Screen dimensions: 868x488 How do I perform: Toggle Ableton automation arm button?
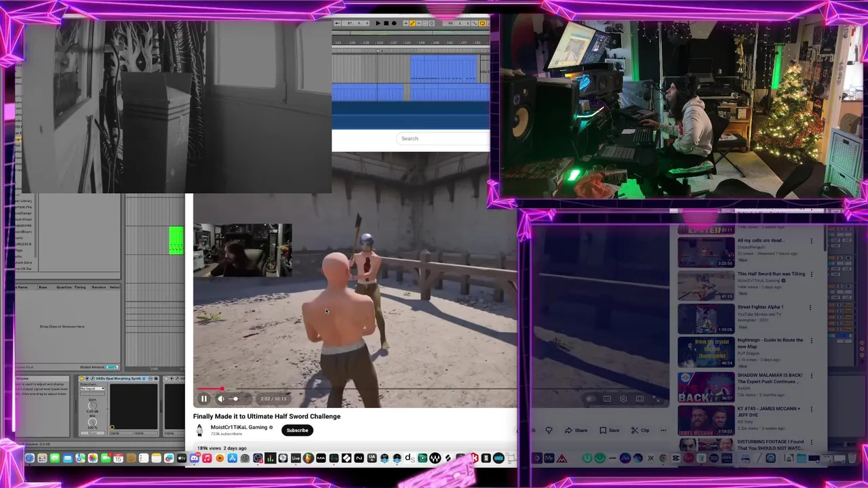[412, 23]
